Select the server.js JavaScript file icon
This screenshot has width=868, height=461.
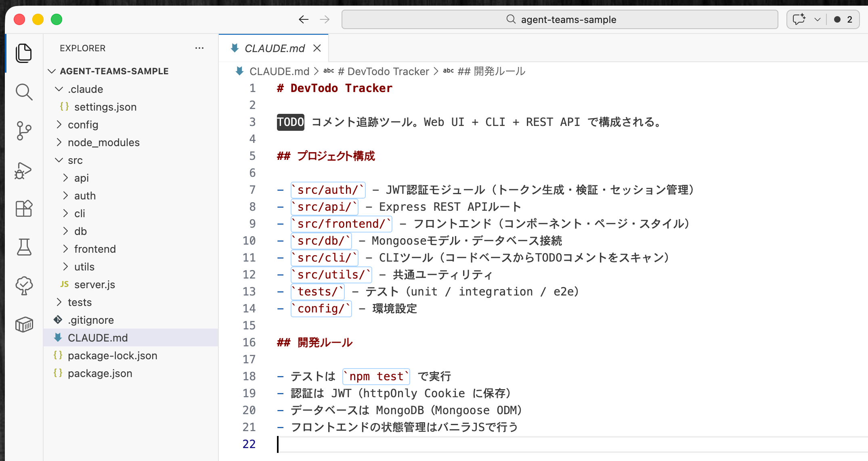pyautogui.click(x=64, y=284)
